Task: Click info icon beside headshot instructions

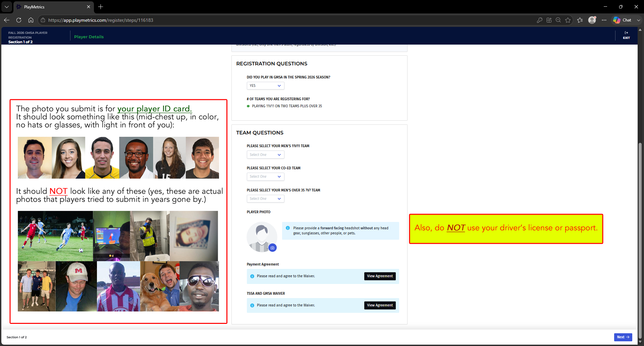Action: (x=288, y=228)
